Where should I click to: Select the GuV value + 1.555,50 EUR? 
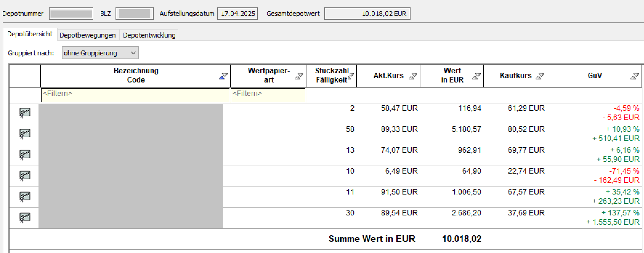click(613, 222)
